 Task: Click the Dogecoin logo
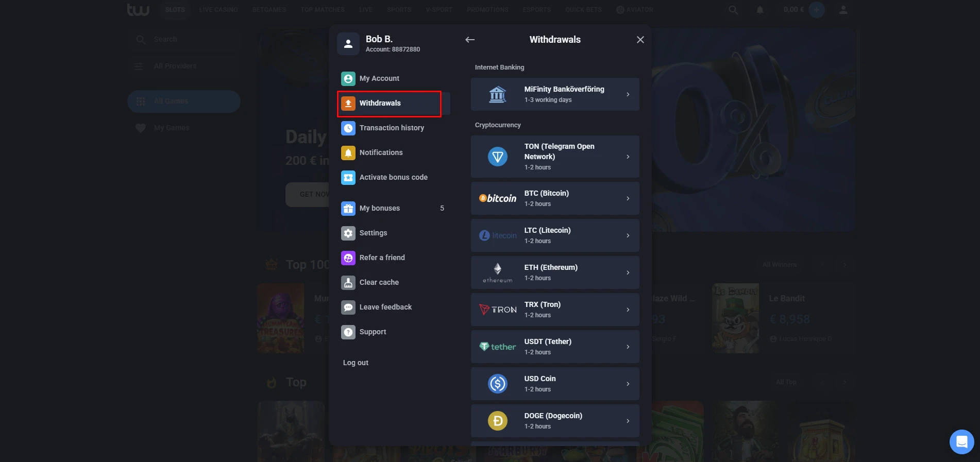498,421
